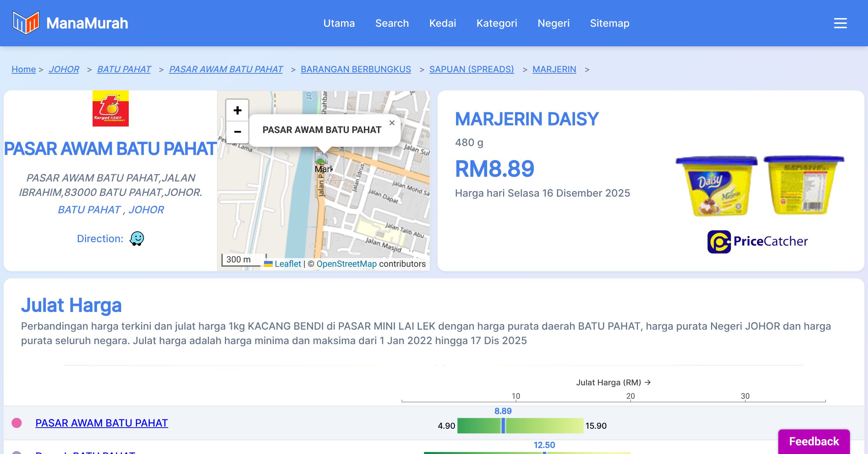Viewport: 868px width, 454px height.
Task: Zoom in on the map
Action: click(x=237, y=110)
